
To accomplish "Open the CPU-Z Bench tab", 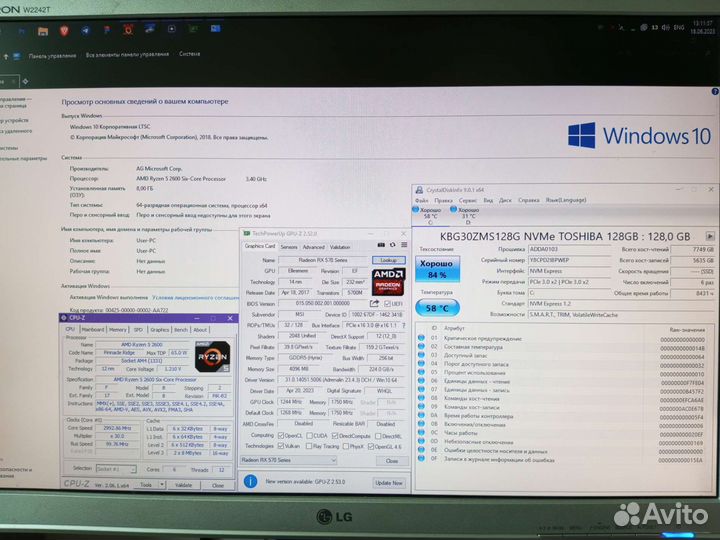I will (x=181, y=330).
